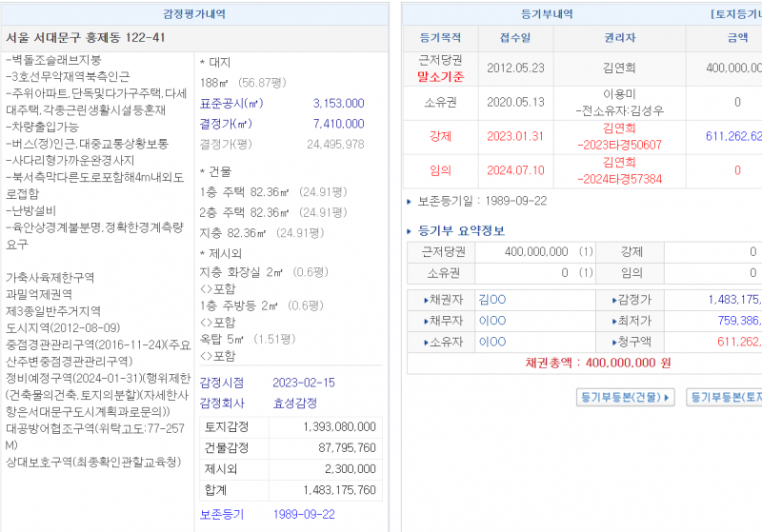The image size is (762, 532).
Task: Click the 채권자 value 김OO
Action: tap(492, 300)
